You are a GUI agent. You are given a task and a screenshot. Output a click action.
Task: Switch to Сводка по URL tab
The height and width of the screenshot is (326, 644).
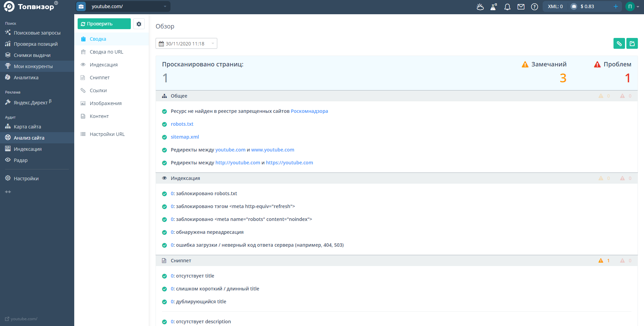112,52
